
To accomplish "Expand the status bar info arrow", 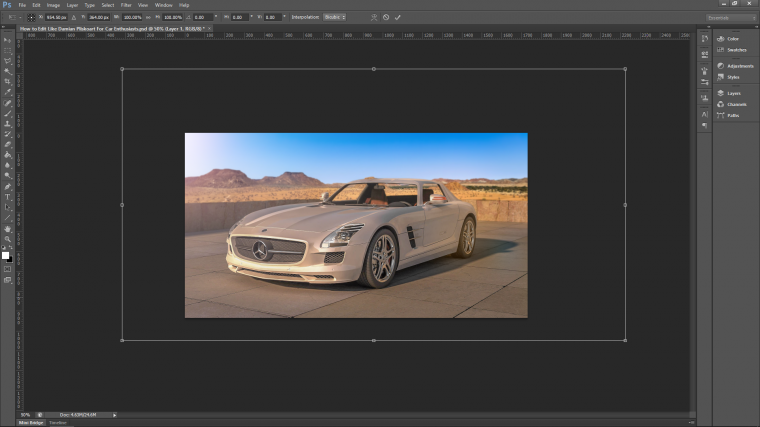I will click(114, 415).
